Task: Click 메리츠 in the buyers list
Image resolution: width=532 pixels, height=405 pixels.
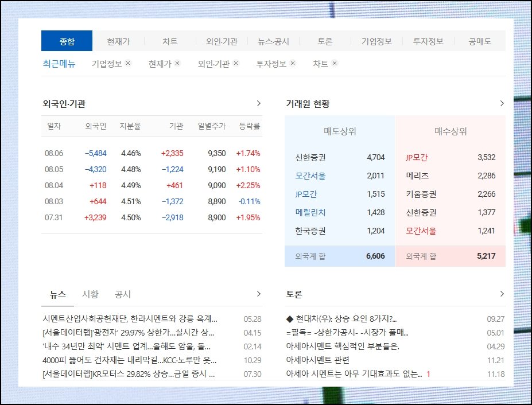Action: (417, 176)
